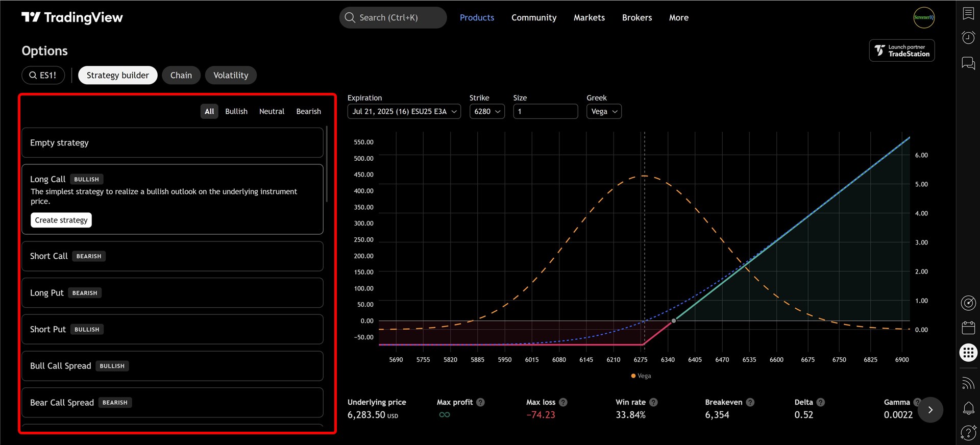This screenshot has width=980, height=445.
Task: Click the next arrow on stats row
Action: 930,410
